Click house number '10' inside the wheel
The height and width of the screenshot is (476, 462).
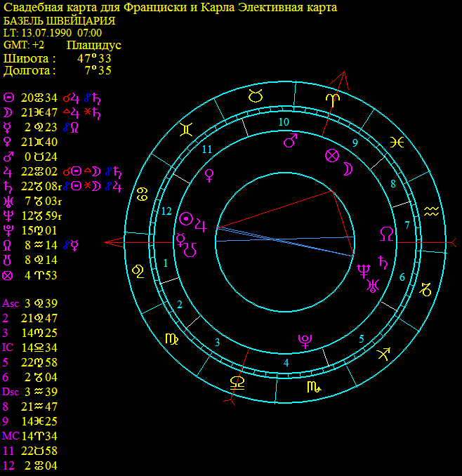(x=284, y=122)
